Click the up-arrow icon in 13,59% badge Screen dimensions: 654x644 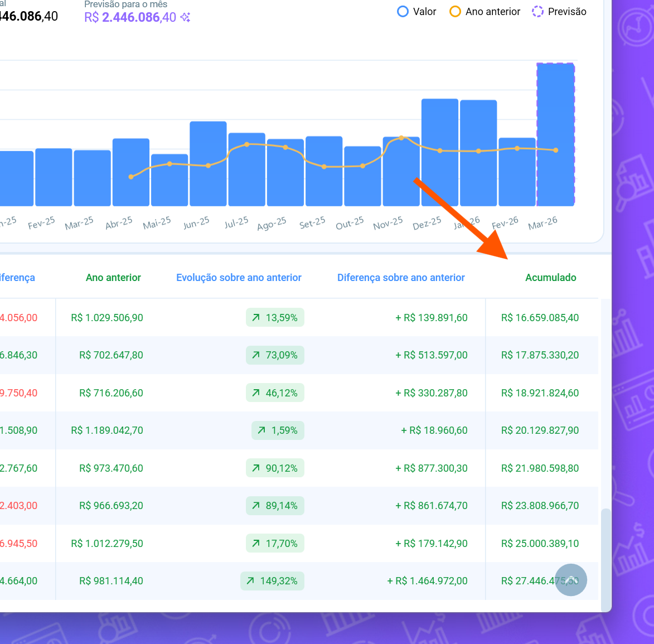pyautogui.click(x=256, y=318)
